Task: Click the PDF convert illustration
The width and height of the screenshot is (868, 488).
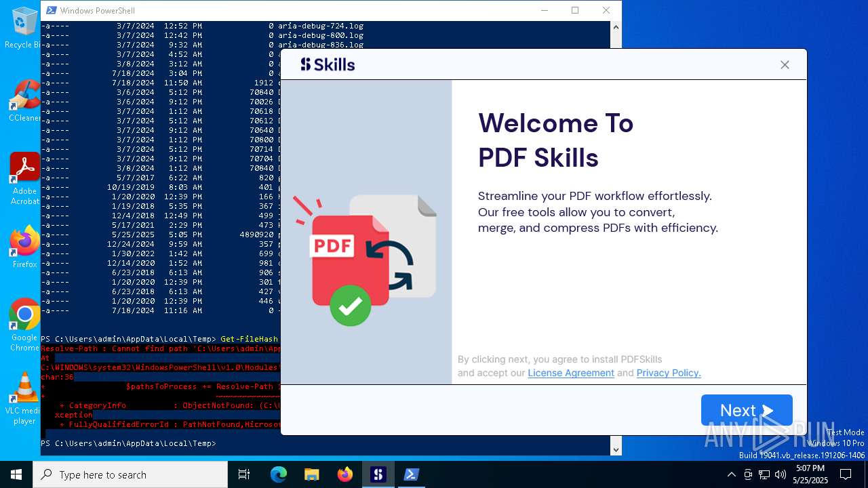Action: [365, 260]
